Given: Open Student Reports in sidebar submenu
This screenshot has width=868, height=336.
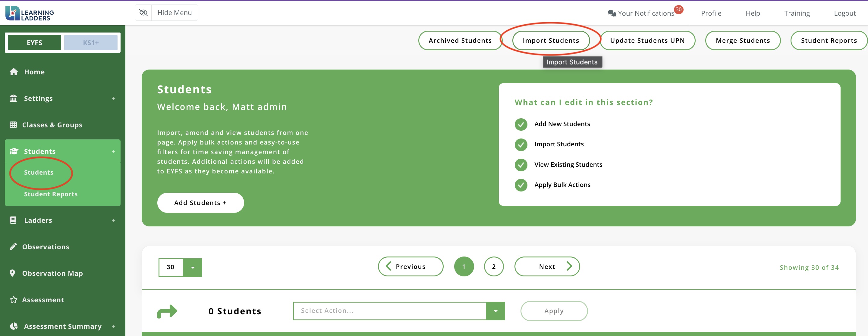Looking at the screenshot, I should [x=51, y=194].
